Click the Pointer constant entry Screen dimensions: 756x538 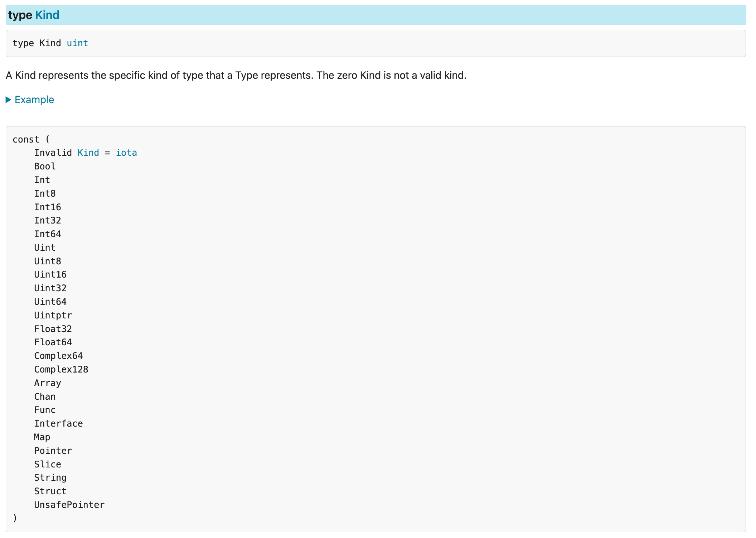pos(53,451)
